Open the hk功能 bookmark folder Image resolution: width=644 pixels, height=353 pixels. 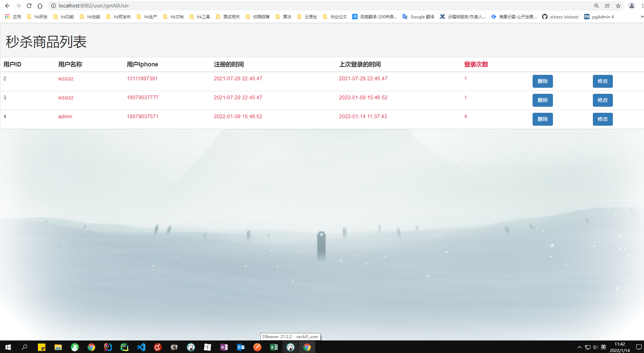[x=64, y=17]
